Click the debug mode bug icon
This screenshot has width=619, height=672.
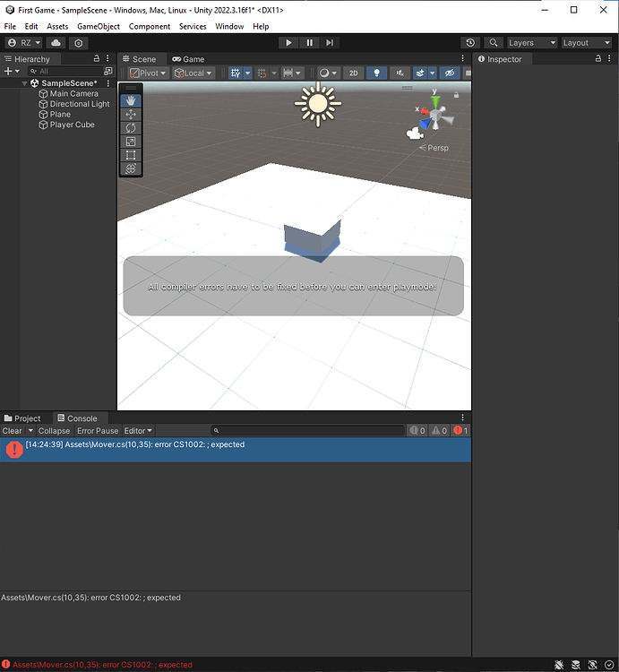point(559,665)
